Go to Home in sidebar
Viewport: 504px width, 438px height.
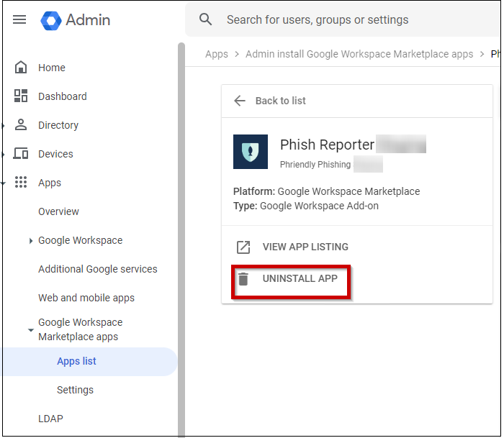click(52, 68)
